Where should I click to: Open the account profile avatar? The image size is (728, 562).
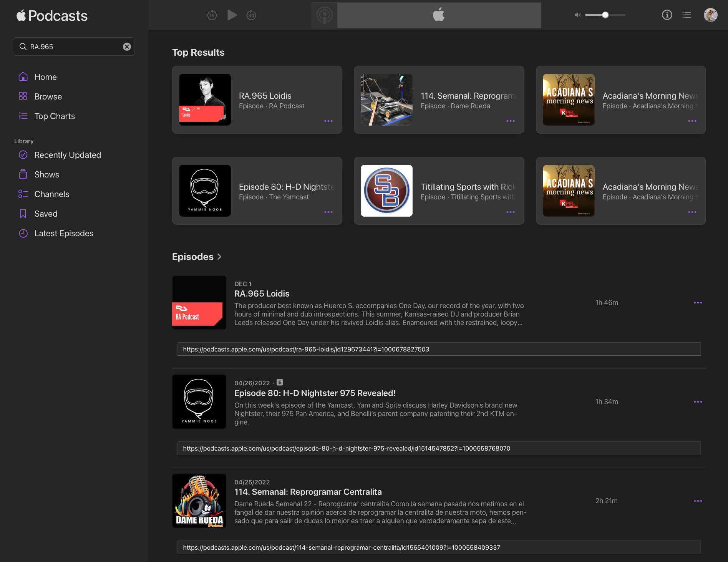click(x=710, y=15)
